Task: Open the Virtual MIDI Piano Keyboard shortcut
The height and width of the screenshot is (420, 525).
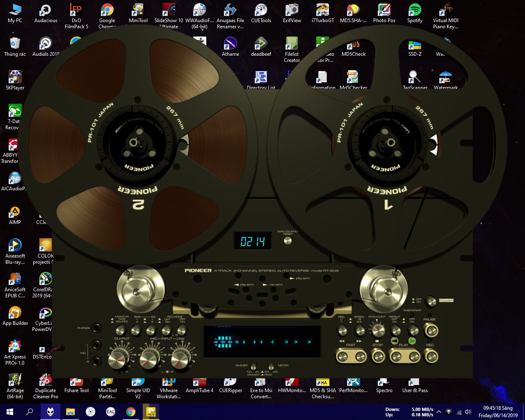Action: pyautogui.click(x=446, y=16)
